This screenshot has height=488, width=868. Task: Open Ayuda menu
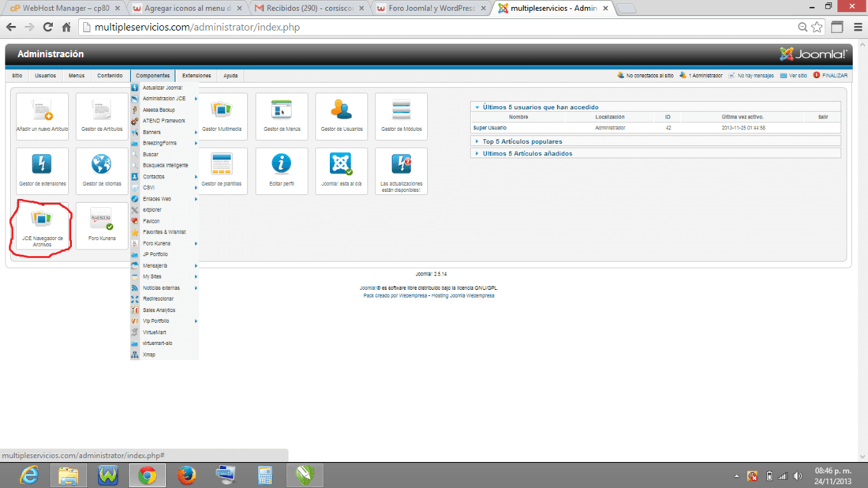point(230,75)
